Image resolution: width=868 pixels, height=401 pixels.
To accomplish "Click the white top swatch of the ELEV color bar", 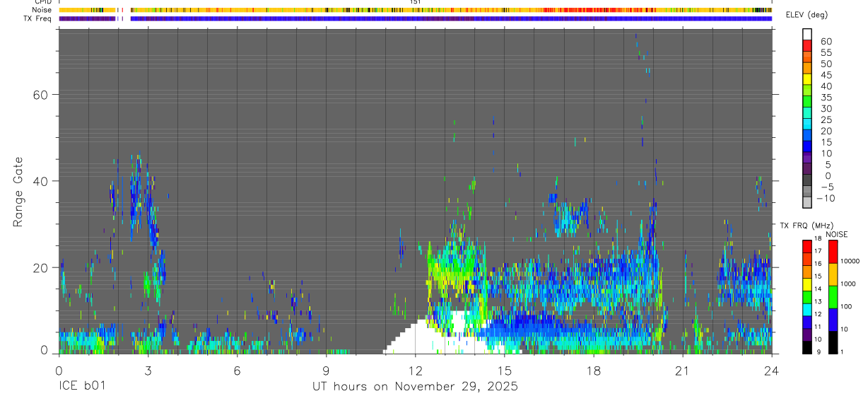I will pos(807,35).
